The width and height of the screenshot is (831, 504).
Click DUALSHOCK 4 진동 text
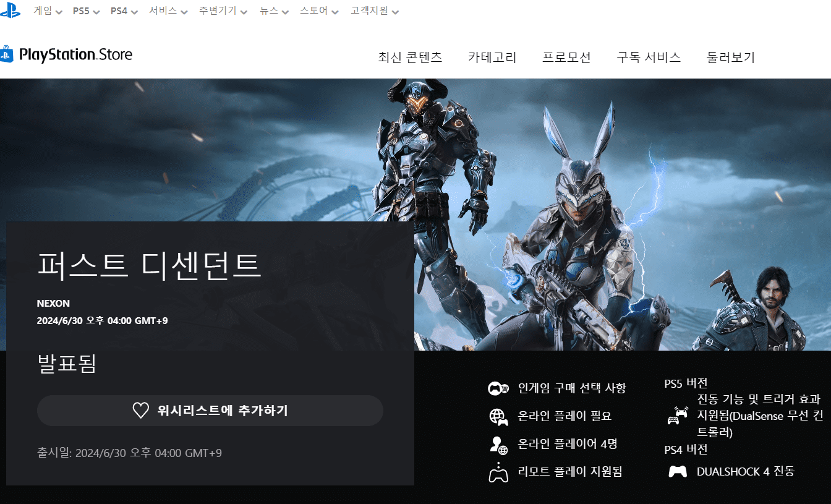(746, 472)
